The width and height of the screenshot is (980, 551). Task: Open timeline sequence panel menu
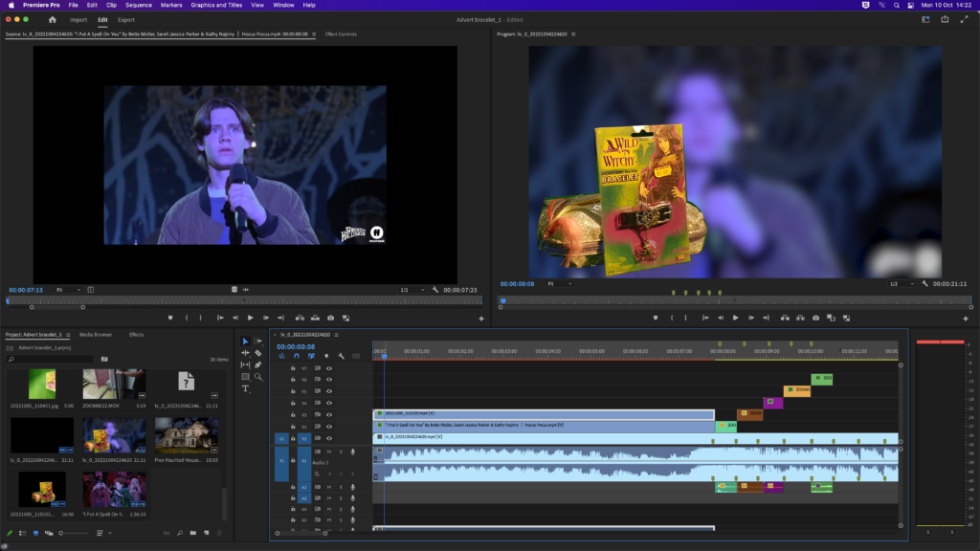point(336,335)
